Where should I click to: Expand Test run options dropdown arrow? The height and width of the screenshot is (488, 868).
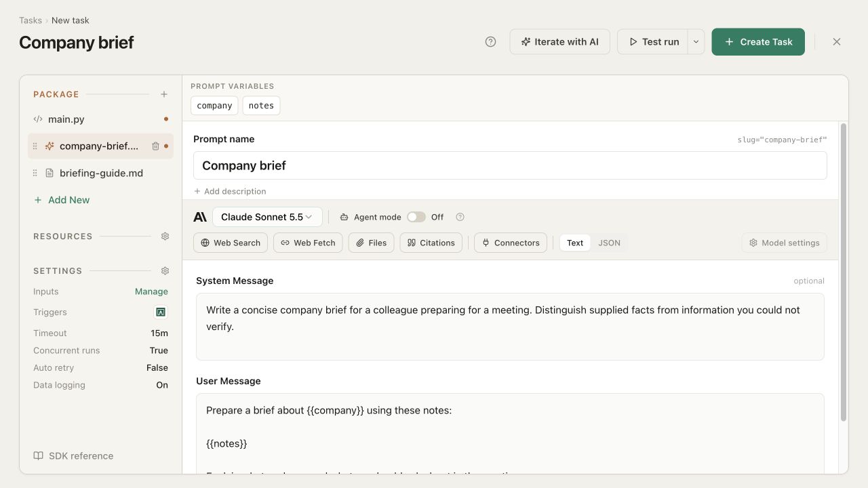coord(696,42)
